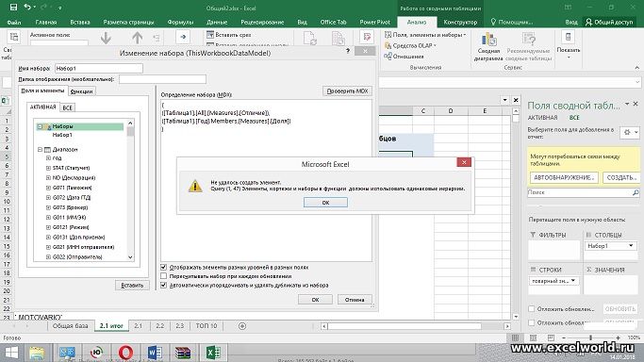Click the help question mark in dialog
The width and height of the screenshot is (644, 362).
[348, 51]
